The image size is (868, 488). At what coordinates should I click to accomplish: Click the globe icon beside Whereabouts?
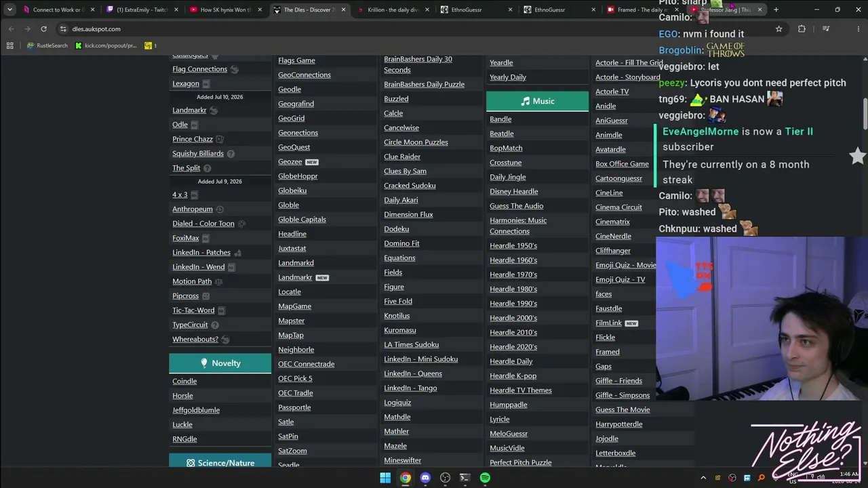pyautogui.click(x=225, y=340)
